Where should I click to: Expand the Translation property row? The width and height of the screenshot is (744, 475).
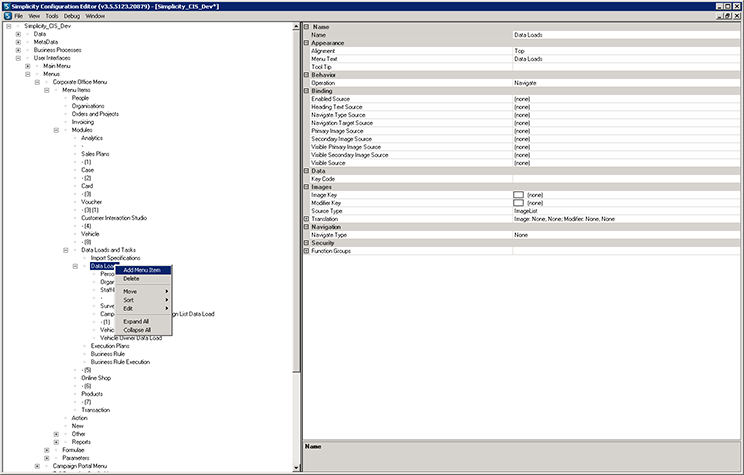pos(307,219)
